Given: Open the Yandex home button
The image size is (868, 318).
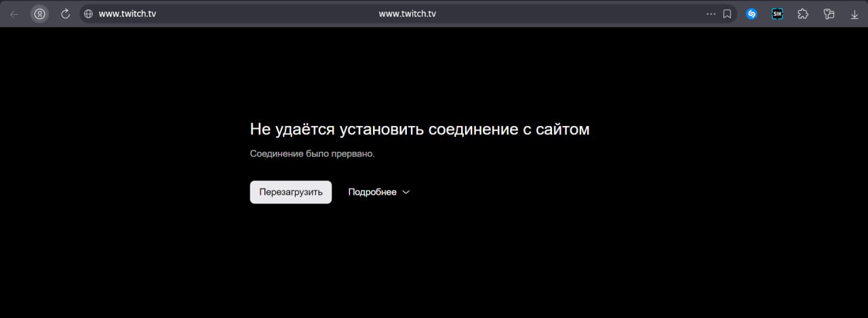Looking at the screenshot, I should tap(40, 14).
